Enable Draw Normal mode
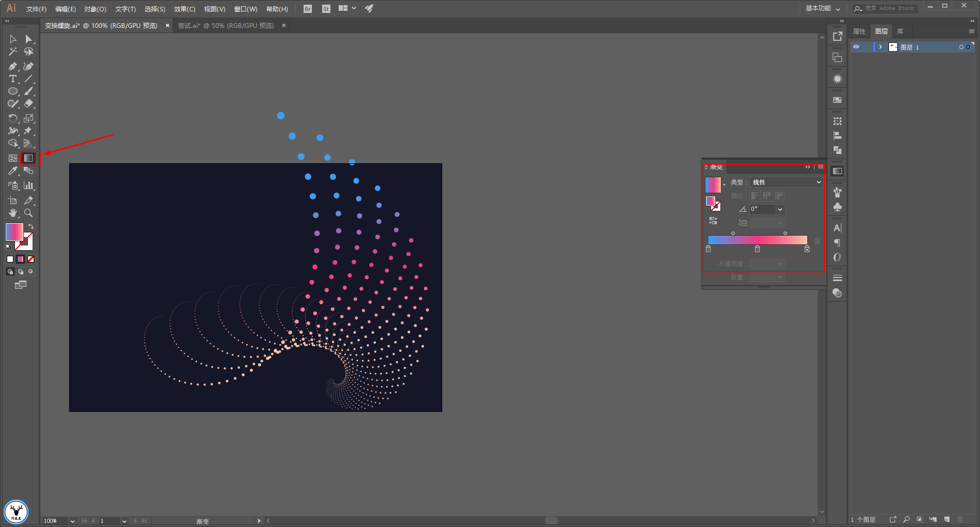 (x=10, y=272)
